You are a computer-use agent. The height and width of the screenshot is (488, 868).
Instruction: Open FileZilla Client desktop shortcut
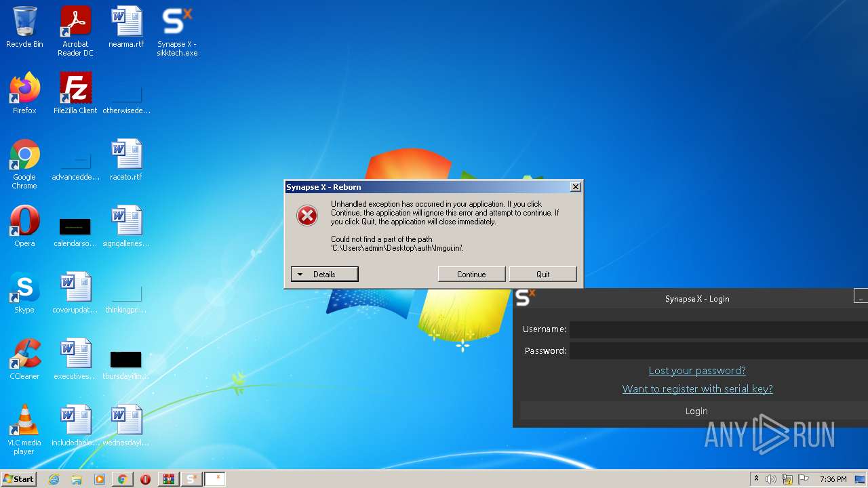75,94
